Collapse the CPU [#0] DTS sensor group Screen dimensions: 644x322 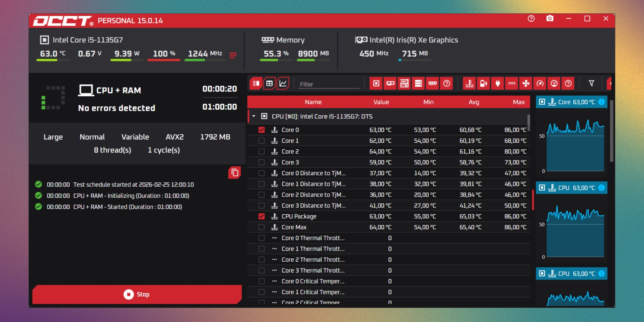[254, 116]
